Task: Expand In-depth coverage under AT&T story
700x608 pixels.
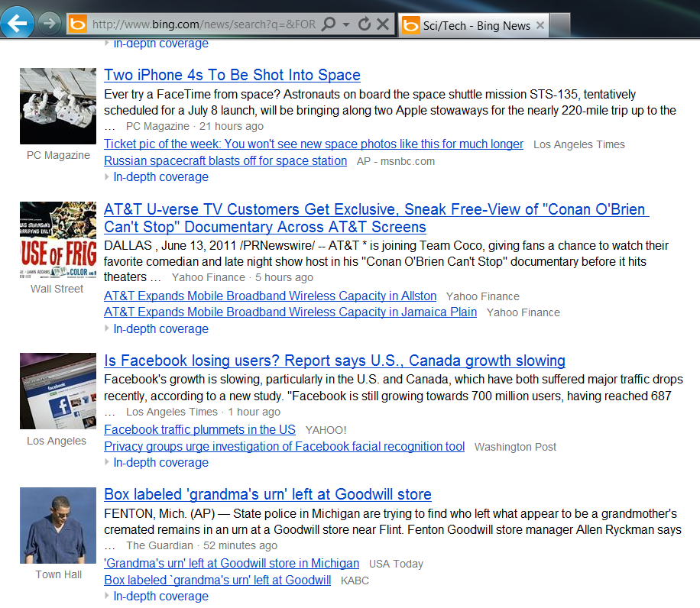Action: pos(160,329)
